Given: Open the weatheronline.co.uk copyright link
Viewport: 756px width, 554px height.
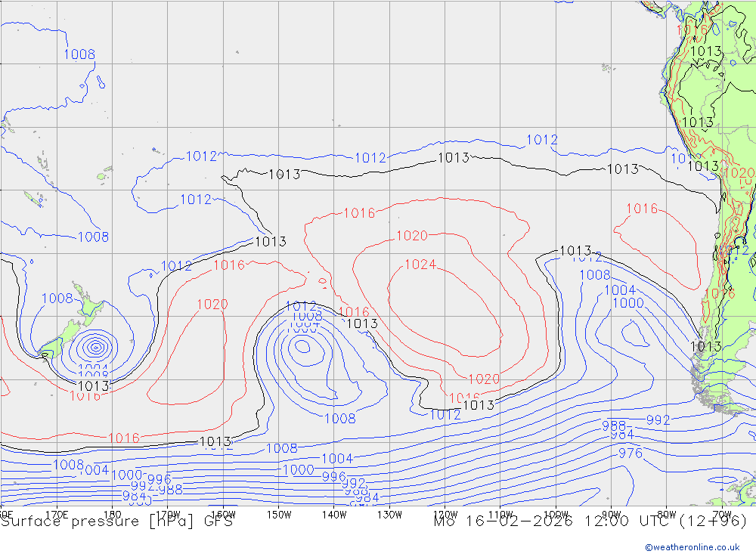Looking at the screenshot, I should click(692, 546).
